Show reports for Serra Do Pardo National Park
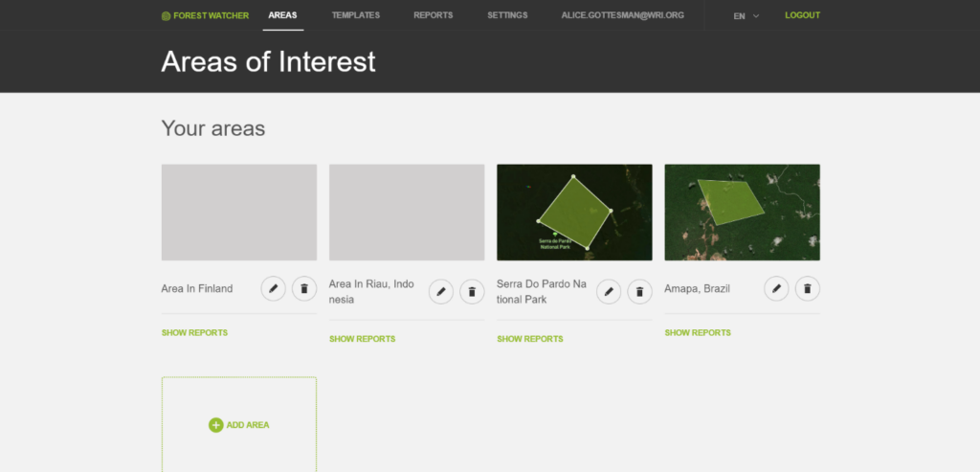Screen dimensions: 980x472 point(530,339)
